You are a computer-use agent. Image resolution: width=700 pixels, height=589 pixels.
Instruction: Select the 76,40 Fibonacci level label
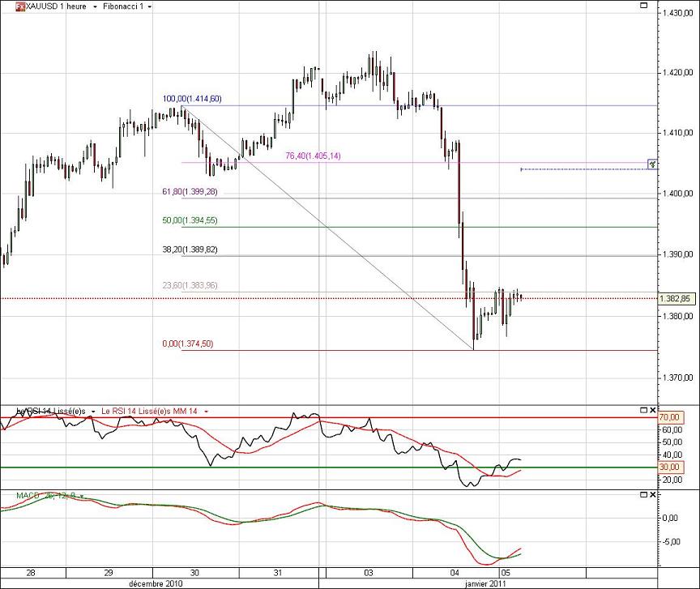click(313, 156)
